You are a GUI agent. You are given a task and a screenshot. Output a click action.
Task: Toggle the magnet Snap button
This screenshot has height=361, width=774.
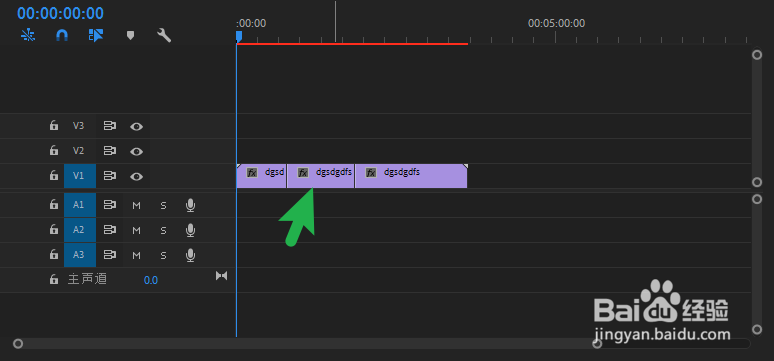click(62, 35)
